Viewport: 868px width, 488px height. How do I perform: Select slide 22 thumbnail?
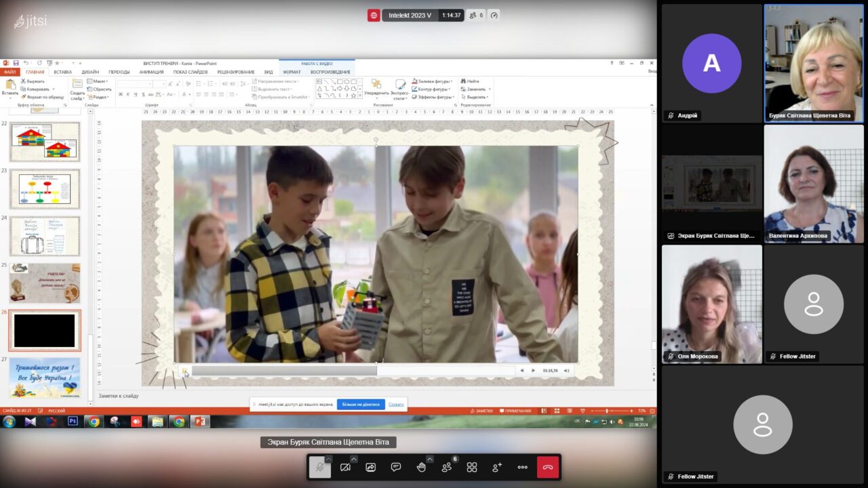(44, 141)
